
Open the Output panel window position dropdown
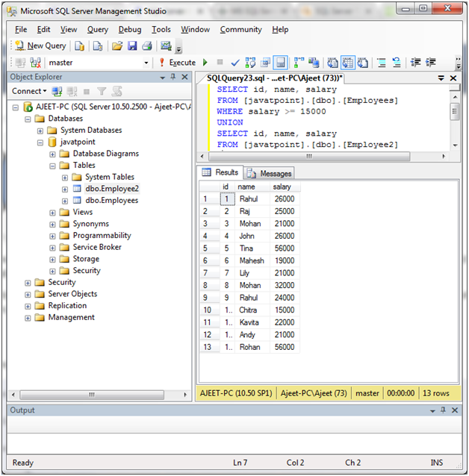coord(432,411)
